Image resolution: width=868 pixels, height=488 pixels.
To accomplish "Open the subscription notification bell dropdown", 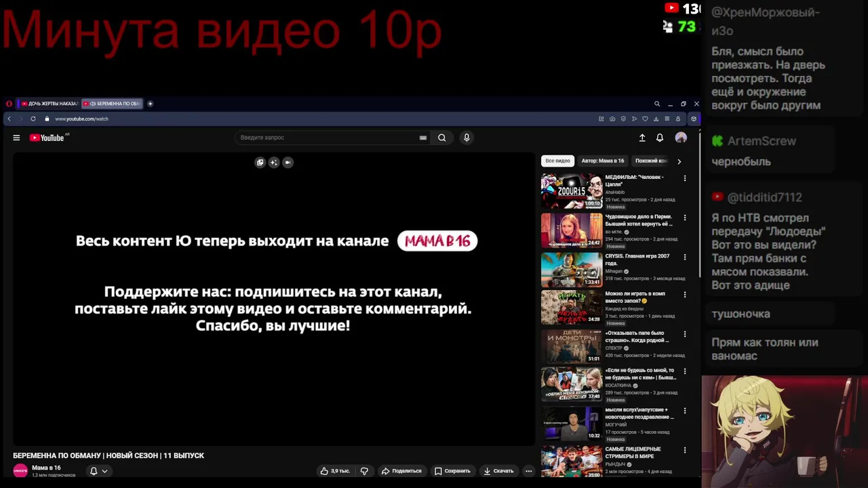I will click(x=99, y=471).
